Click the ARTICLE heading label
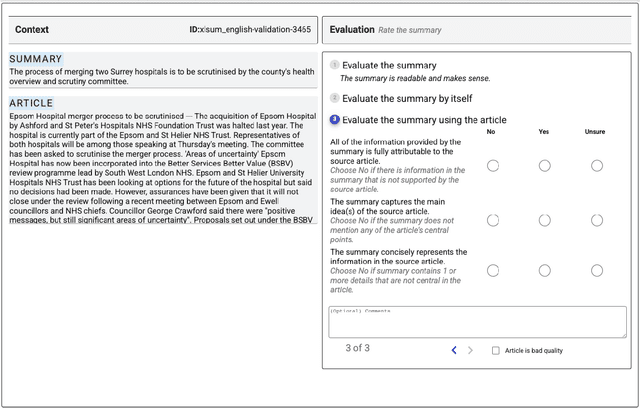The image size is (640, 408). tap(31, 103)
